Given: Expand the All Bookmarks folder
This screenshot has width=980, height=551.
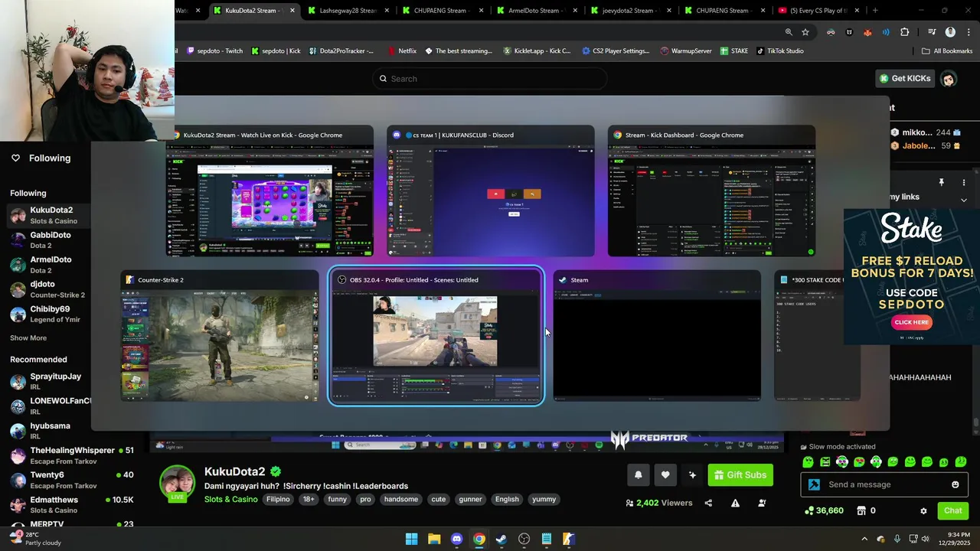Looking at the screenshot, I should coord(947,51).
